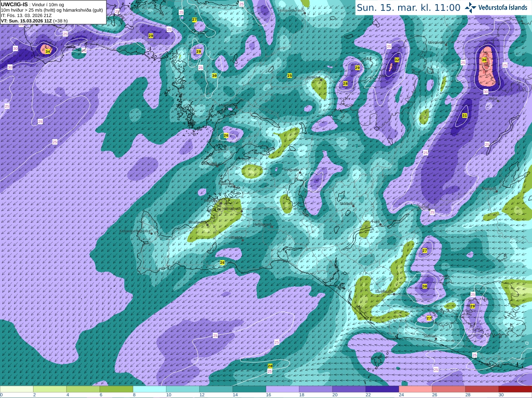This screenshot has height=398, width=532.
Task: Select the 2–4 m/s light green legend swatch
Action: point(50,389)
